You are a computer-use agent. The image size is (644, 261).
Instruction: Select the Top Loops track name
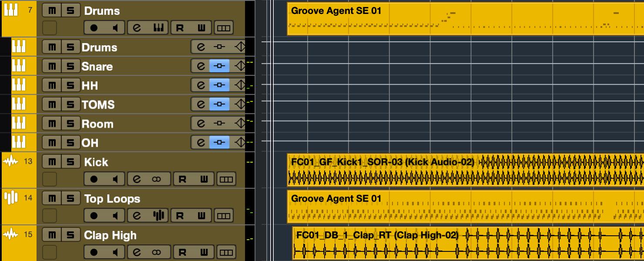112,199
